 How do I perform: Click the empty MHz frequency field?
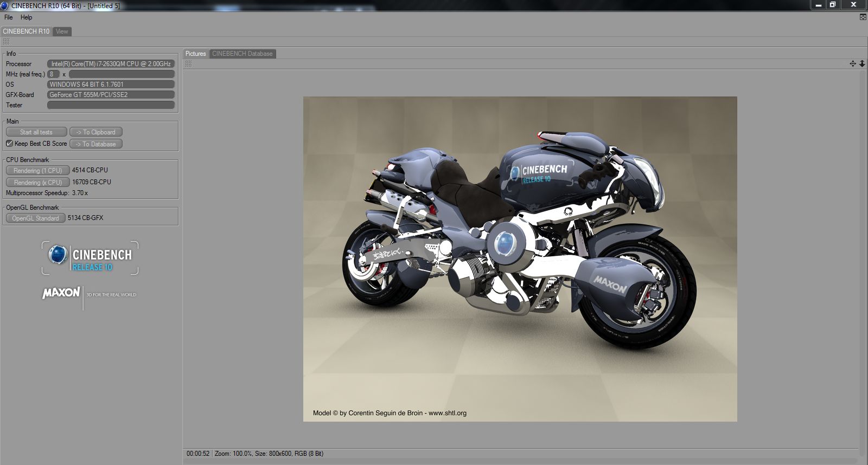(122, 74)
